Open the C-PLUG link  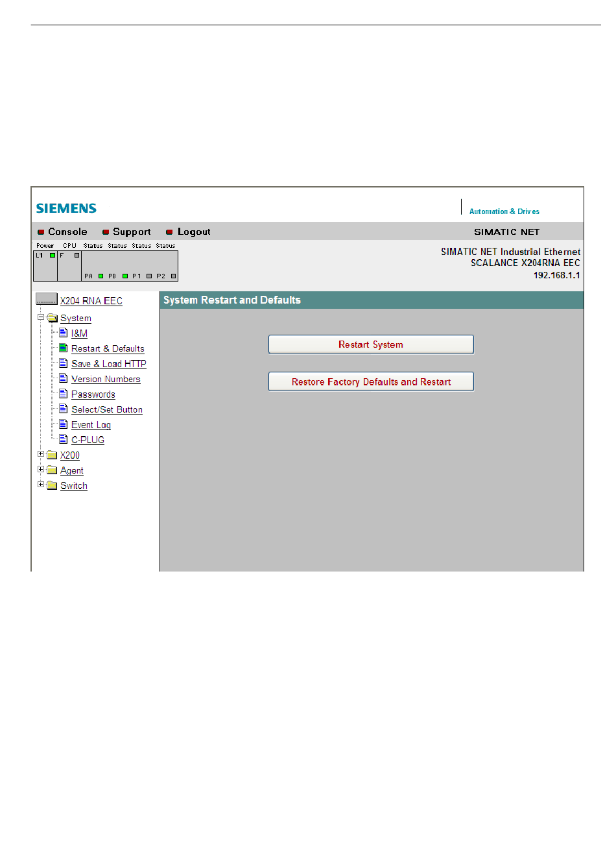[x=88, y=440]
